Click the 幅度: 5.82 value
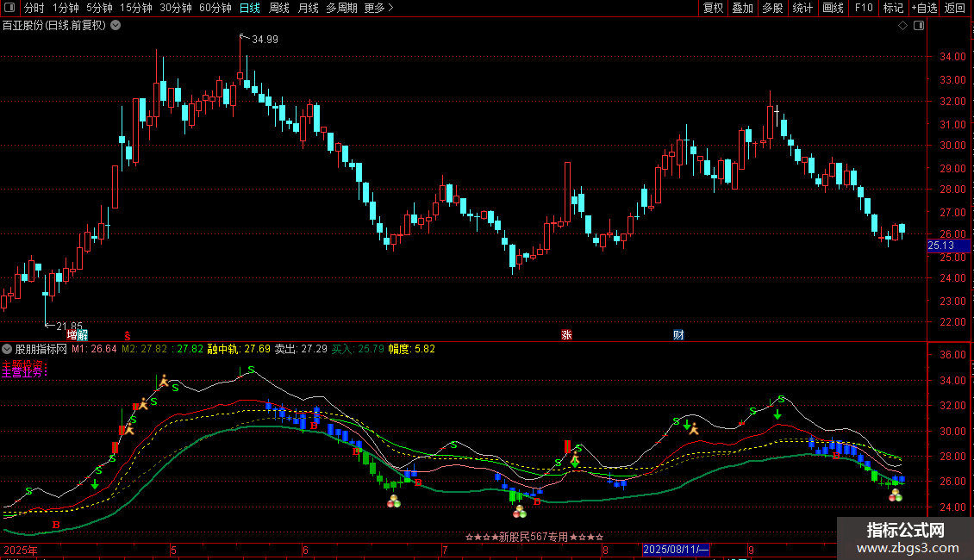974x560 pixels. coord(411,349)
